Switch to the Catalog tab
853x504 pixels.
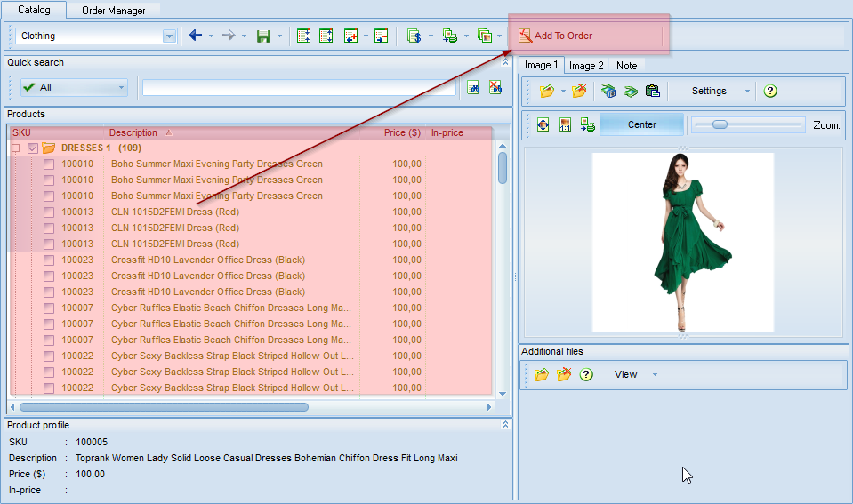pos(34,10)
